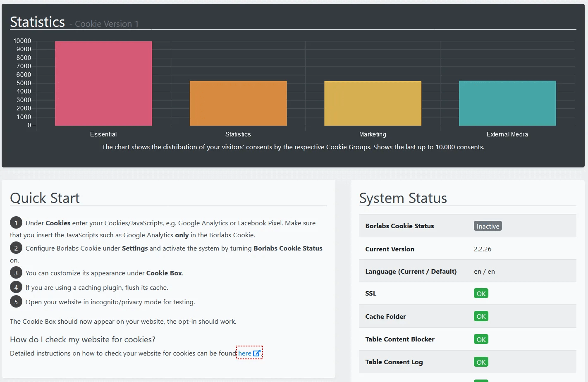Select the step 4 number circle
Screen dimensions: 588x382
[x=16, y=287]
